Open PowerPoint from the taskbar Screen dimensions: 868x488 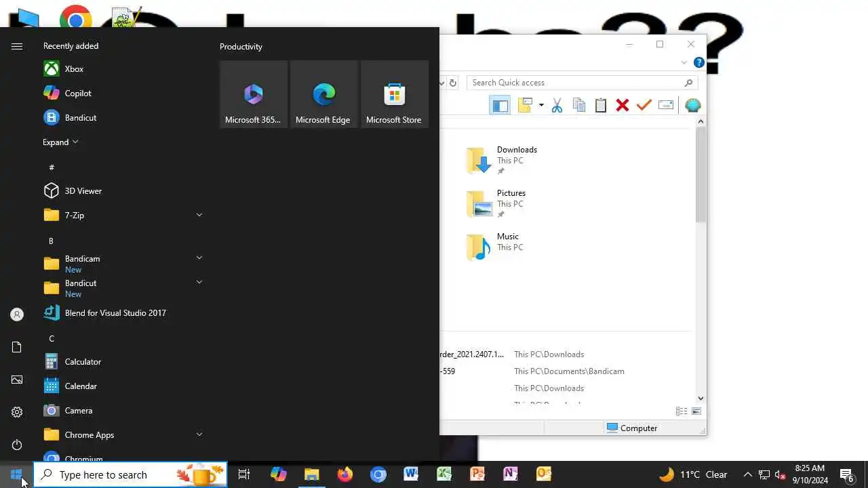[477, 474]
